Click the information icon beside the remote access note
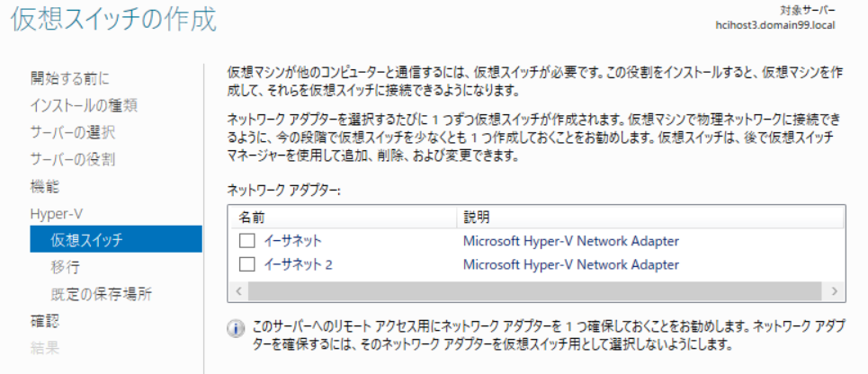 (x=236, y=329)
